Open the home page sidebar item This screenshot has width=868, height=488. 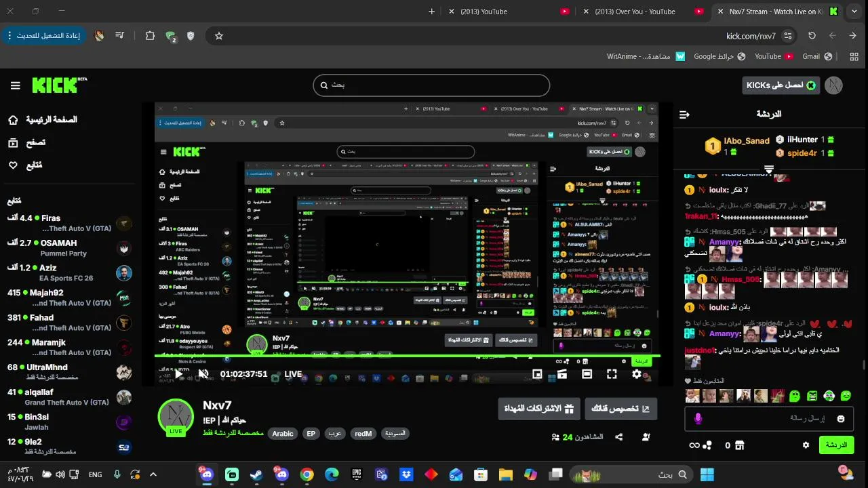(42, 120)
